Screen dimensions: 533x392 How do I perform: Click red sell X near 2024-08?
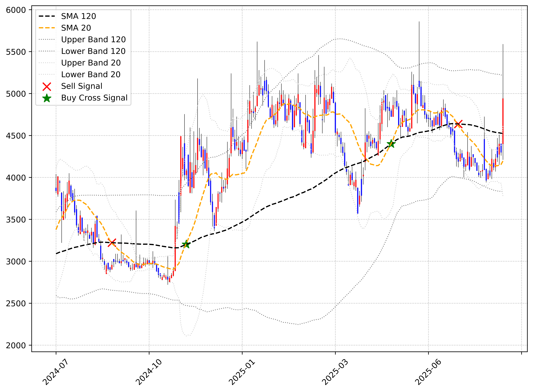tap(112, 243)
